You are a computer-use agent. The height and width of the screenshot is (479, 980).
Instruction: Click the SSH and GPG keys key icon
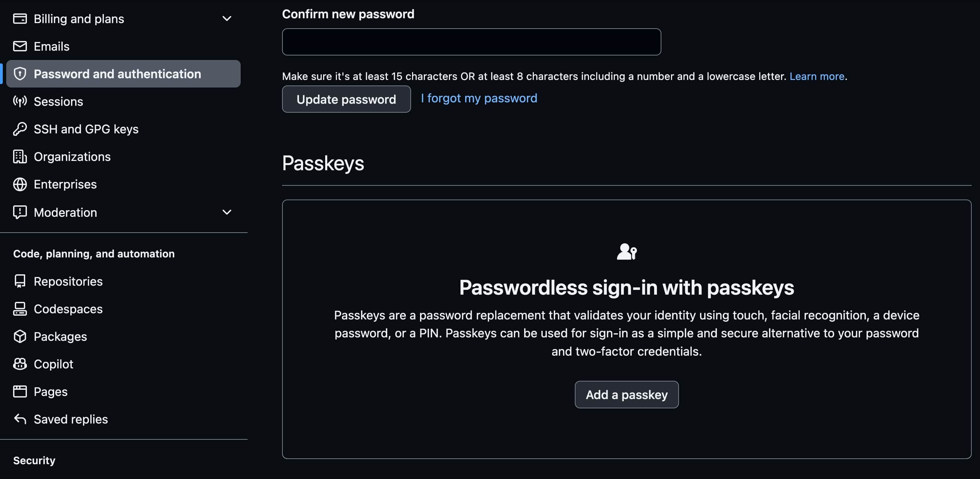point(20,129)
